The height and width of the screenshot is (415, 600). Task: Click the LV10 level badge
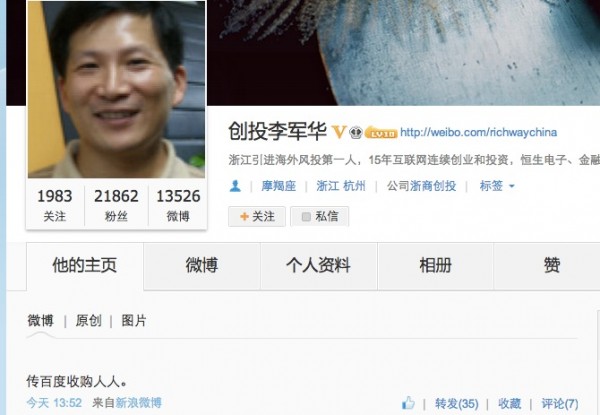click(x=381, y=132)
